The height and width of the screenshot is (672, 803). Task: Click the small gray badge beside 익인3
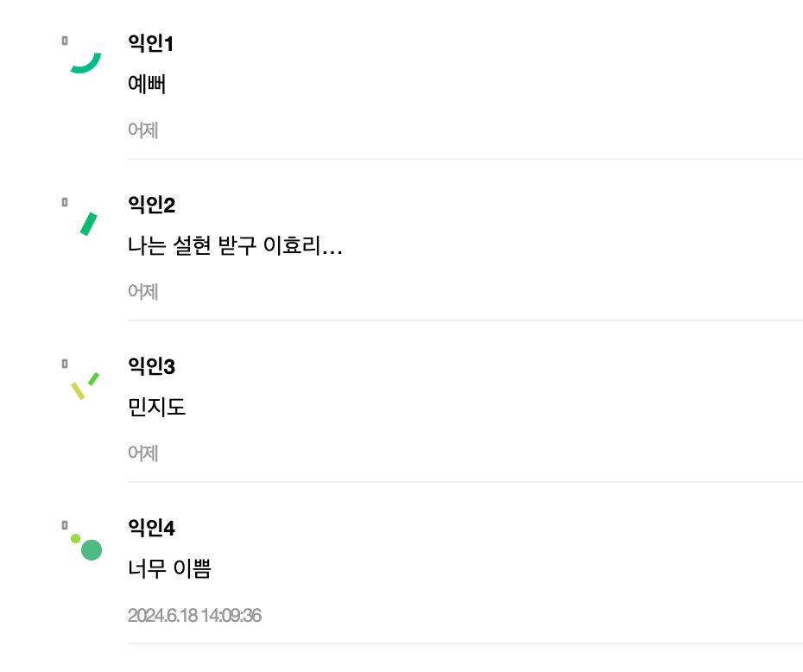(65, 363)
